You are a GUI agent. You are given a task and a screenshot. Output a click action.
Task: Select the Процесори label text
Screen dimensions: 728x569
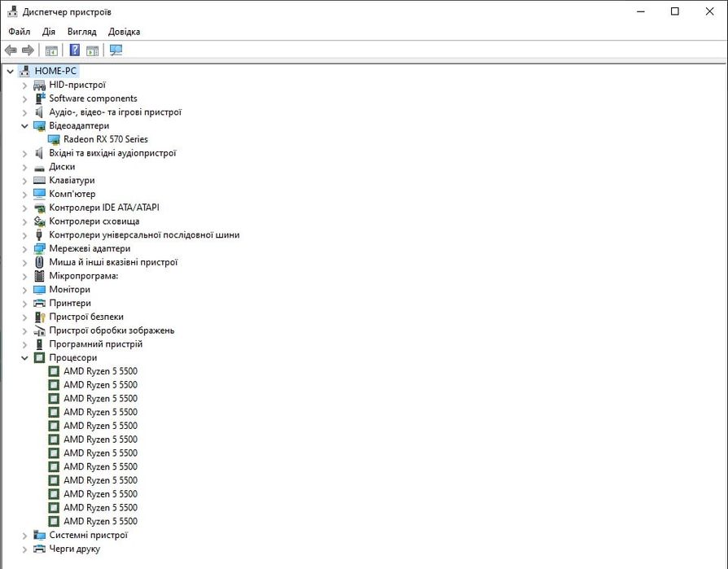(73, 358)
